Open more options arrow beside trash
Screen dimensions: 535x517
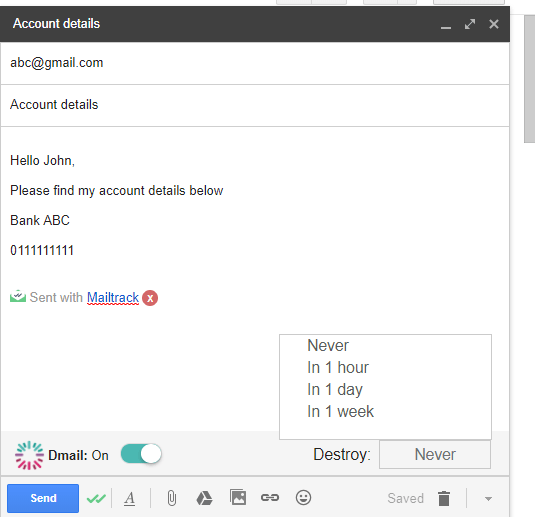488,499
